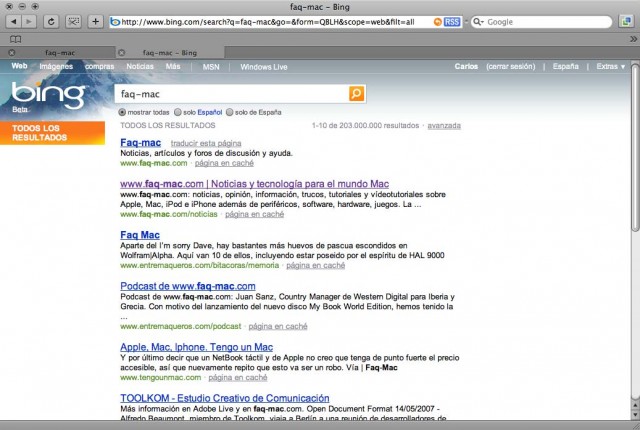
Task: Open compras in the Bing header
Action: click(100, 66)
